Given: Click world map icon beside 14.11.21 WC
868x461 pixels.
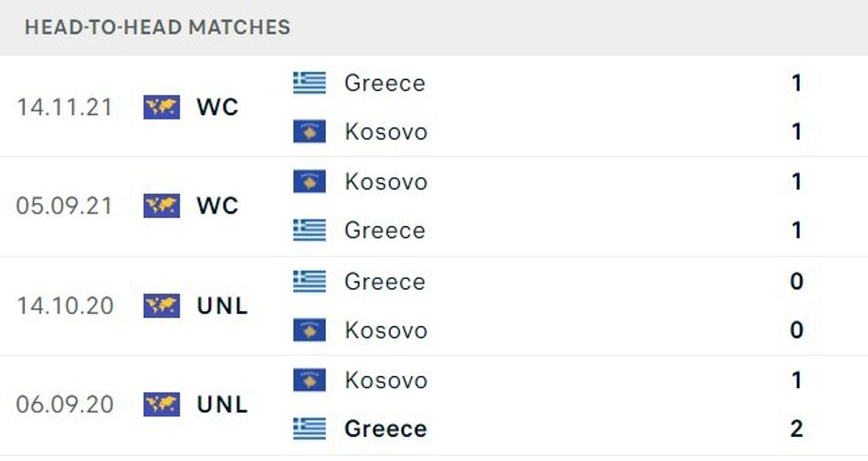Looking at the screenshot, I should pyautogui.click(x=161, y=107).
